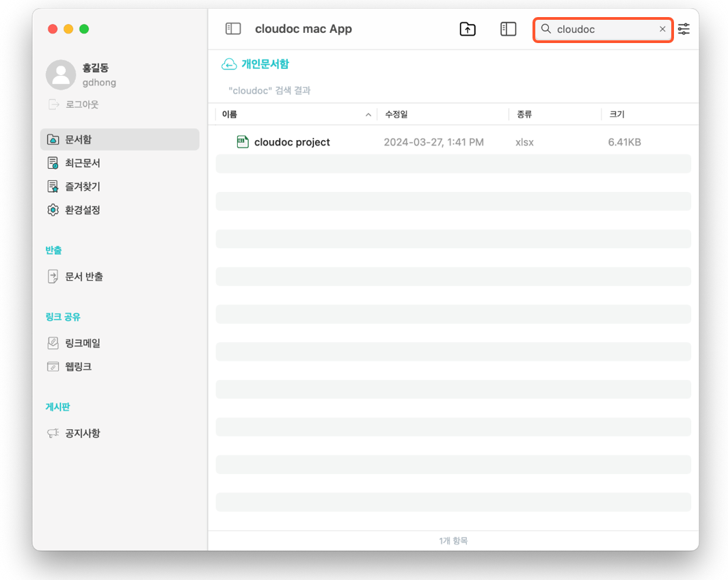Image resolution: width=728 pixels, height=580 pixels.
Task: Open search filter options sliders icon
Action: [x=684, y=29]
